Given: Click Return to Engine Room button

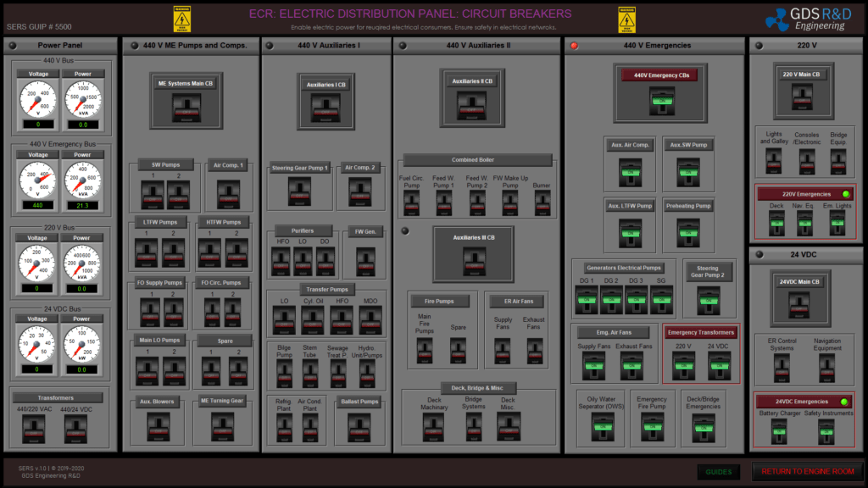Looking at the screenshot, I should pyautogui.click(x=806, y=472).
